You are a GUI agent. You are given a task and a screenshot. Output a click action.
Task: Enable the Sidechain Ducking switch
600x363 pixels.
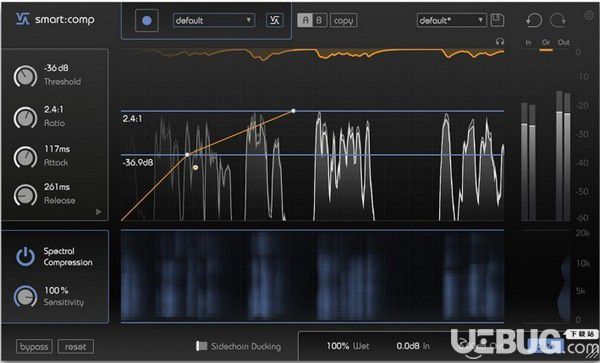(202, 346)
